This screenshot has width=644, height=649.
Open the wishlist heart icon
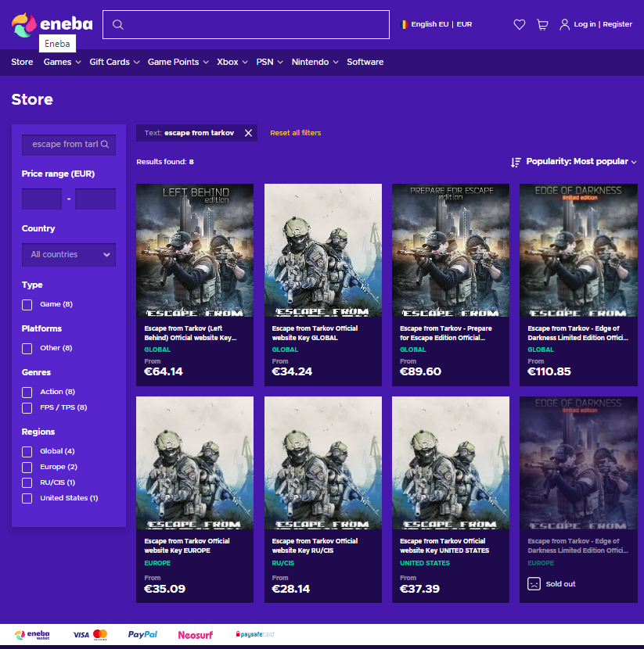(x=520, y=24)
